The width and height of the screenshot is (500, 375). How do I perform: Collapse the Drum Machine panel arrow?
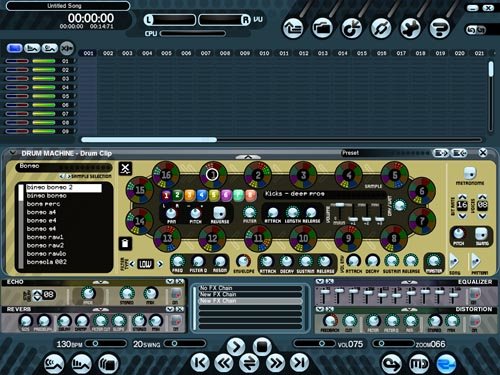tap(13, 153)
